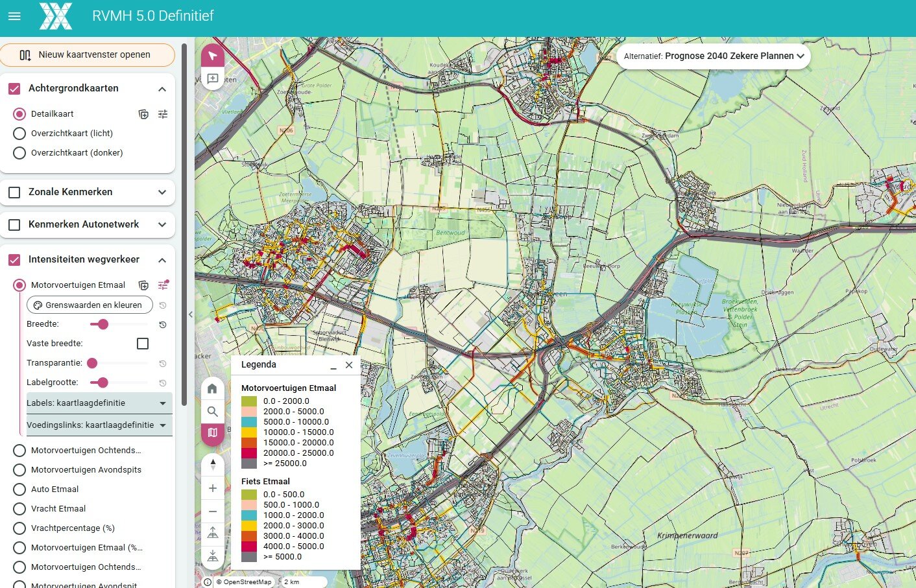
Task: Expand the Kenmerken Autonetwerk section
Action: pos(162,225)
